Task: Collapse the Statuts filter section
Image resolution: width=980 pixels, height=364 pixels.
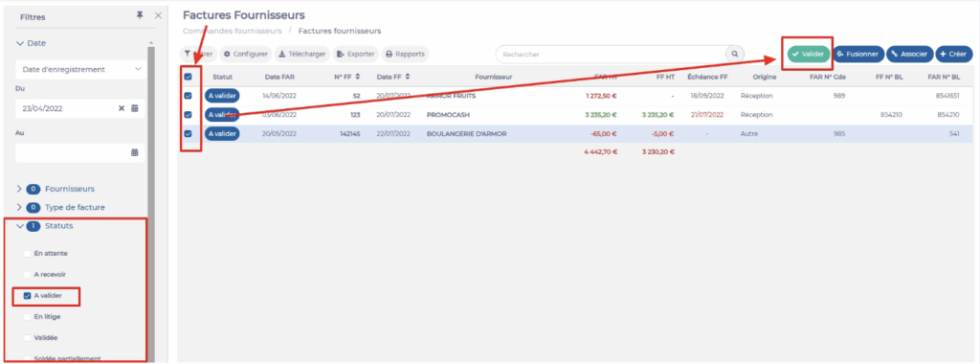Action: pyautogui.click(x=19, y=226)
